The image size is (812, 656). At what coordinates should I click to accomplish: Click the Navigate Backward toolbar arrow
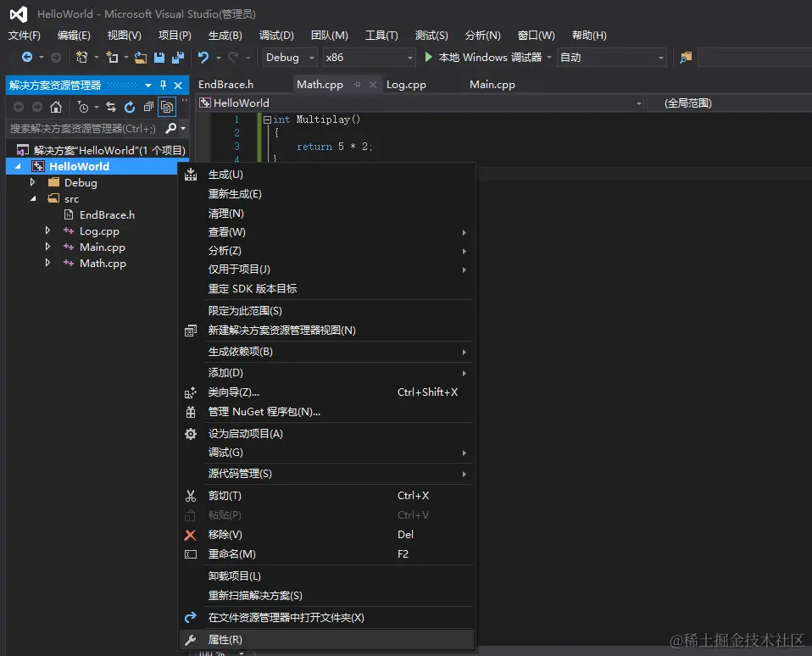(27, 58)
